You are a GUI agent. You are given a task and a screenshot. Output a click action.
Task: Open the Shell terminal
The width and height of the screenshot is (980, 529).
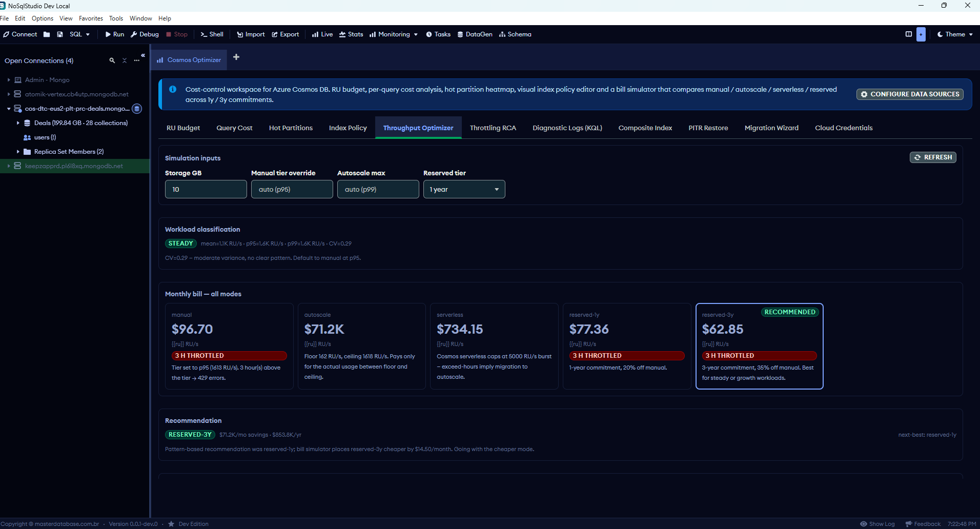(212, 34)
